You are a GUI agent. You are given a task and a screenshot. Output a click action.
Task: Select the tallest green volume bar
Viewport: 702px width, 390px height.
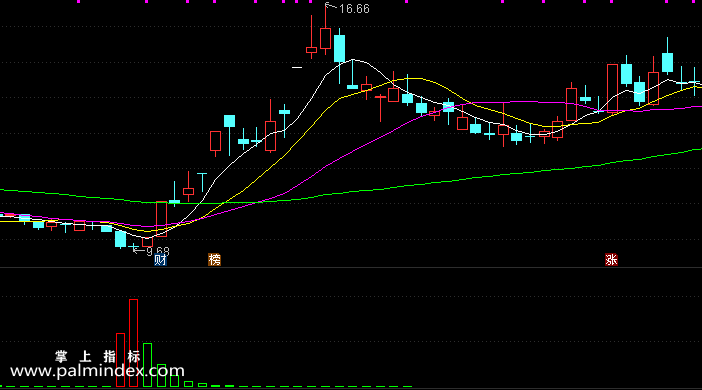147,365
